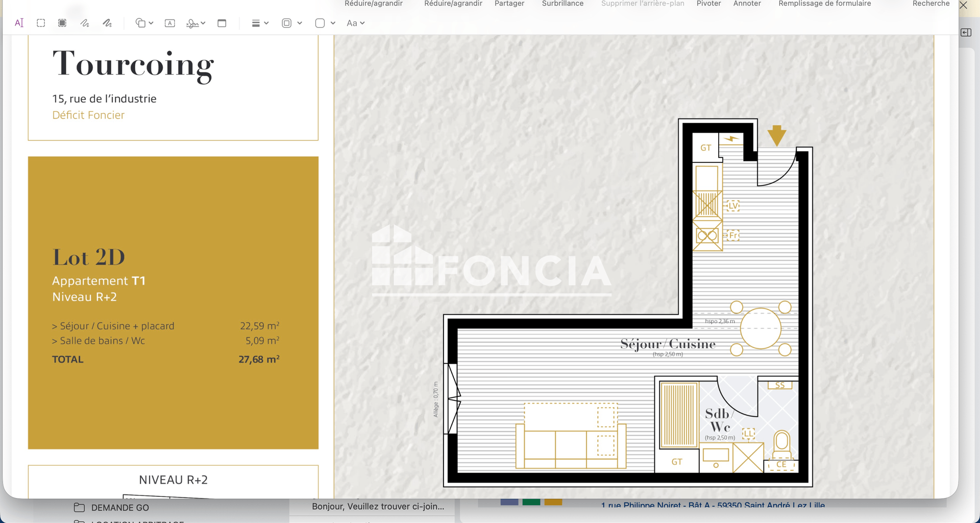Choose the redact tool icon
980x523 pixels.
click(62, 23)
